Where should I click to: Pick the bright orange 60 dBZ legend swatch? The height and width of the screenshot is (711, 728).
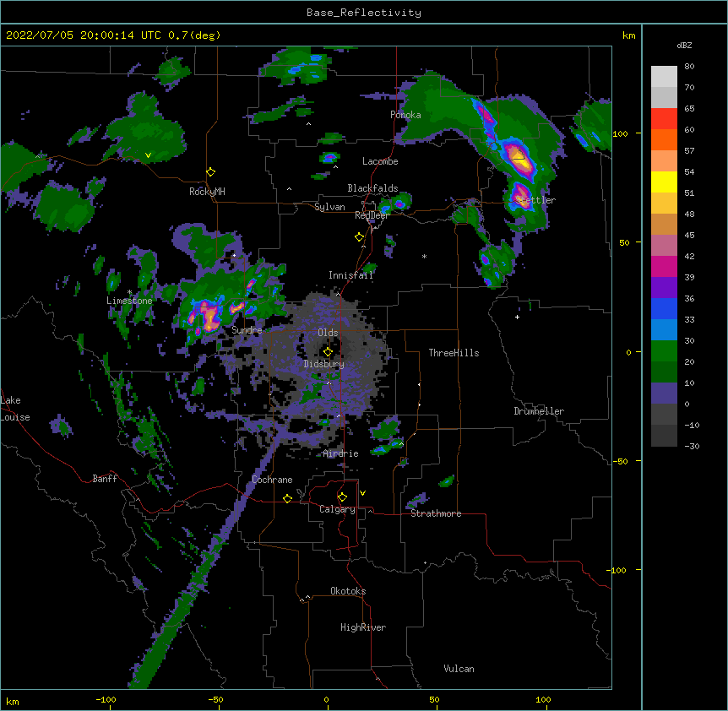(x=664, y=139)
